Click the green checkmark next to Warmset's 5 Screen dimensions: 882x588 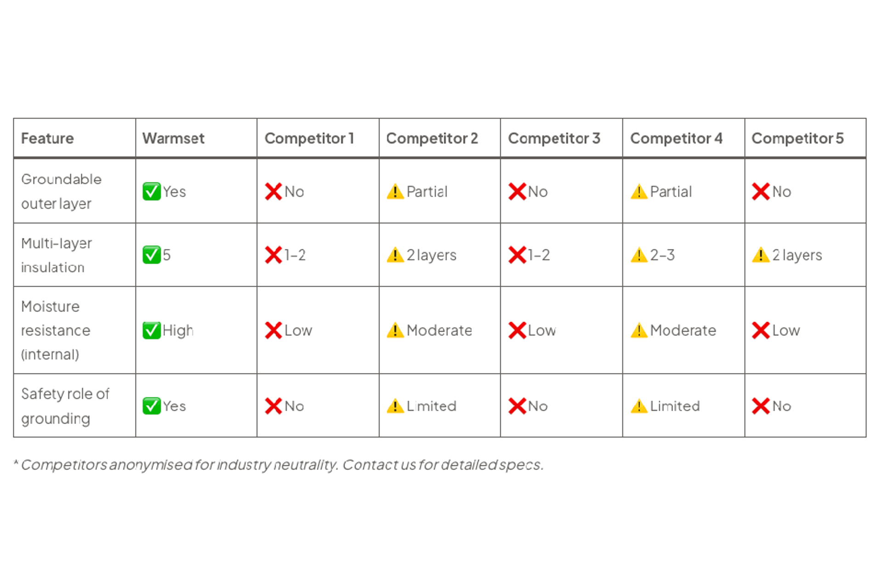tap(151, 255)
